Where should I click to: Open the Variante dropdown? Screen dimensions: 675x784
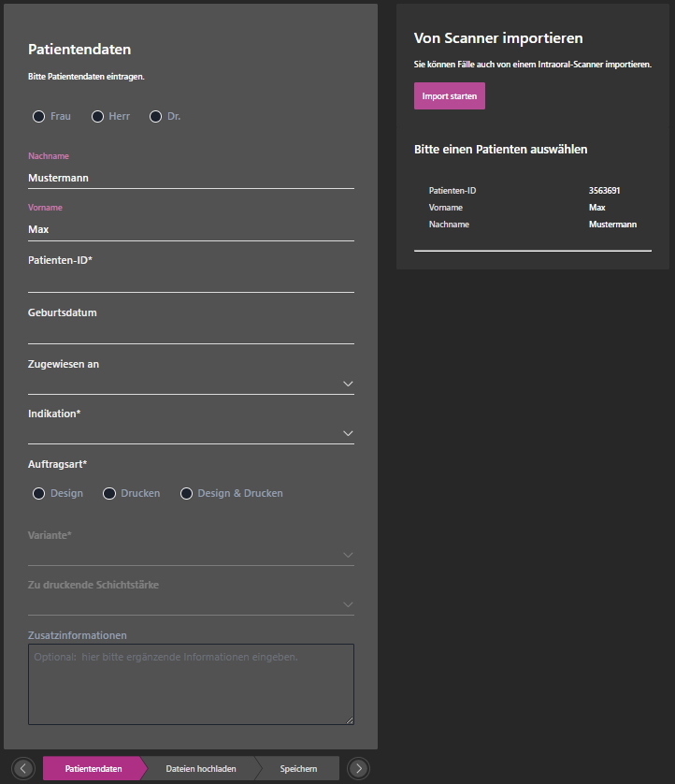(191, 555)
